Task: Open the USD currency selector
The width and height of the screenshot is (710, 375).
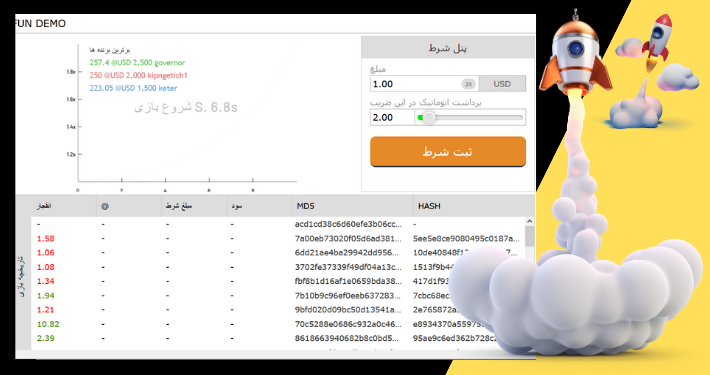Action: click(x=502, y=84)
